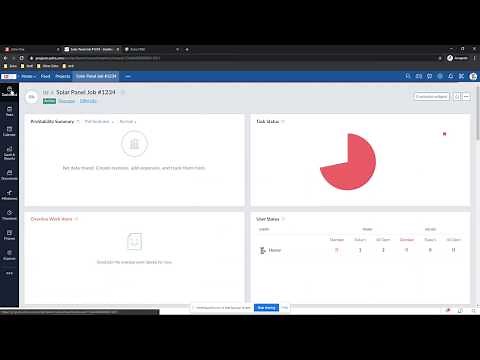Open first filter dropdown in Profitability Summary

point(99,122)
